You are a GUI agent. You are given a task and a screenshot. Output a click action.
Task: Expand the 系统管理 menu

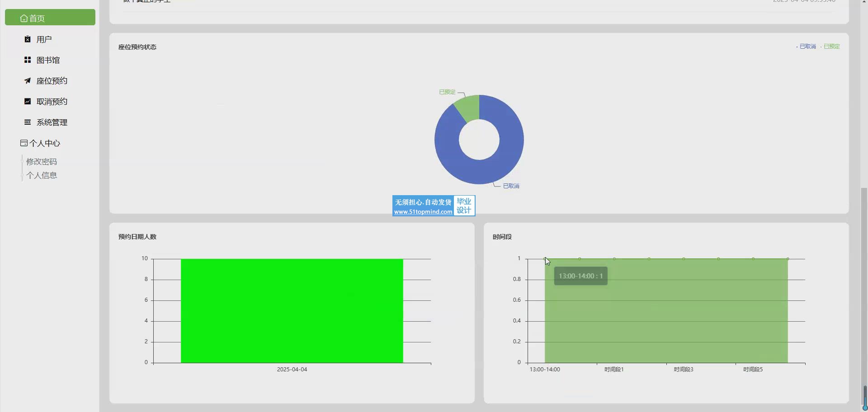[52, 122]
